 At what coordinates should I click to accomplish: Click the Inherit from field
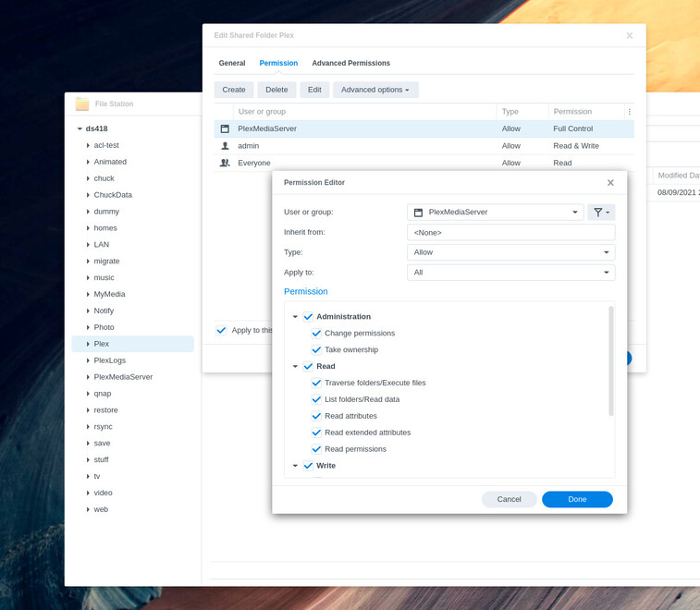(510, 232)
